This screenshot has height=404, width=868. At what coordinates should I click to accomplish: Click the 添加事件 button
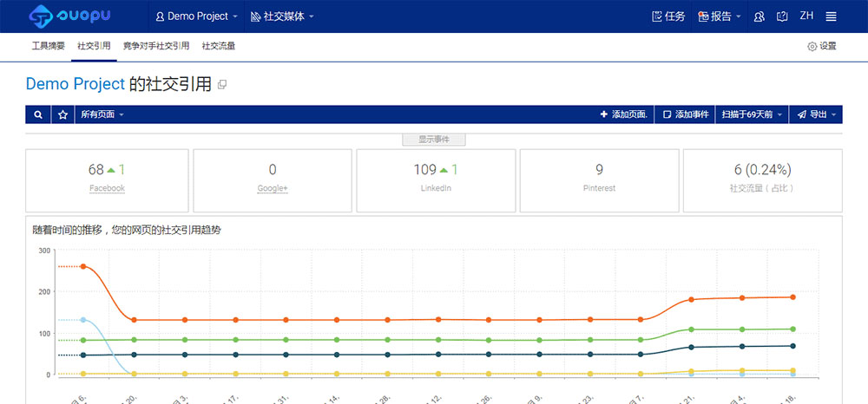click(x=686, y=114)
